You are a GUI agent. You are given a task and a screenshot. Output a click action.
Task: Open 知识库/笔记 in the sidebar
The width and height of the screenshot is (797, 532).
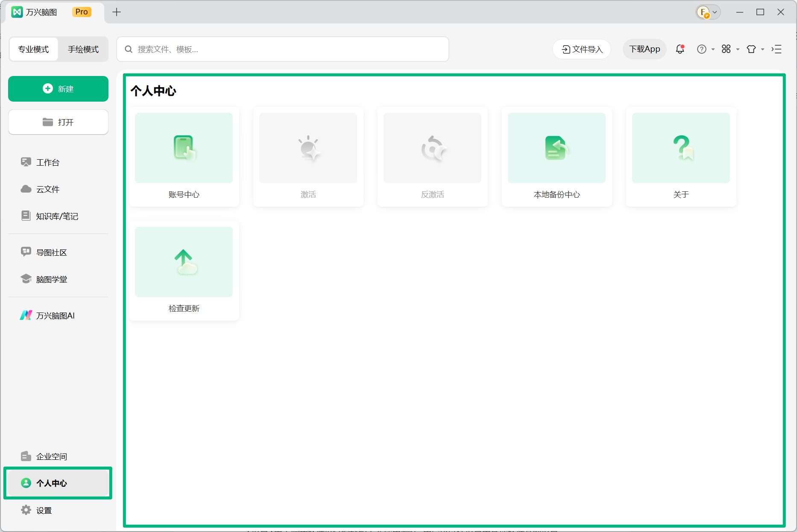pos(58,216)
